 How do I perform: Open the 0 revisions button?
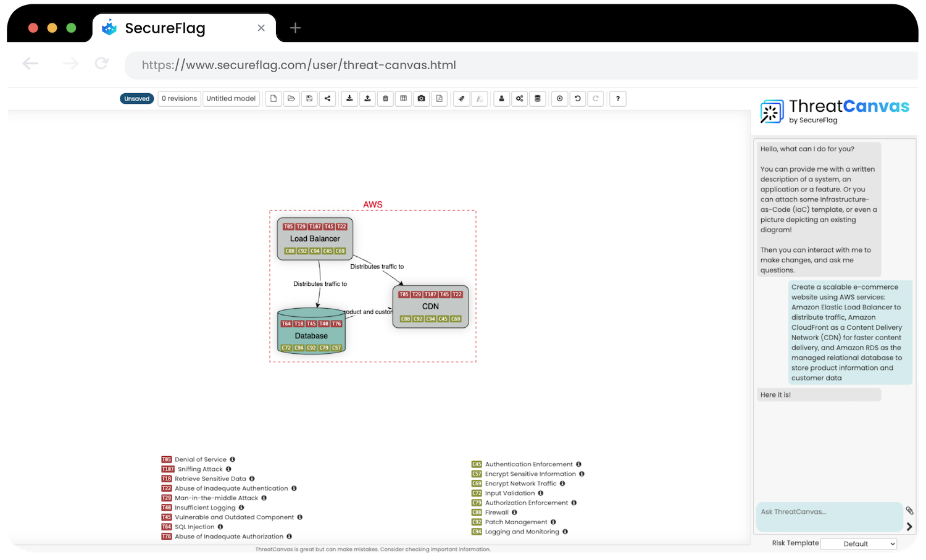point(179,99)
